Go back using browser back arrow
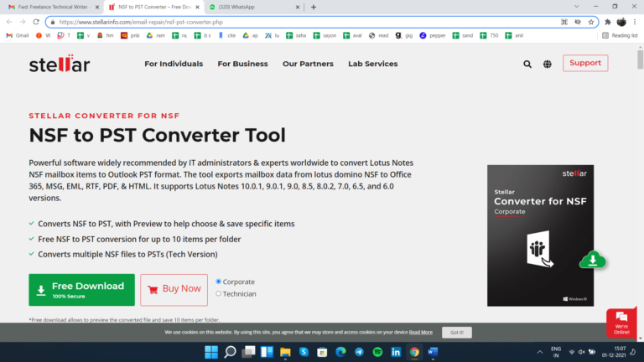The image size is (644, 362). [9, 22]
